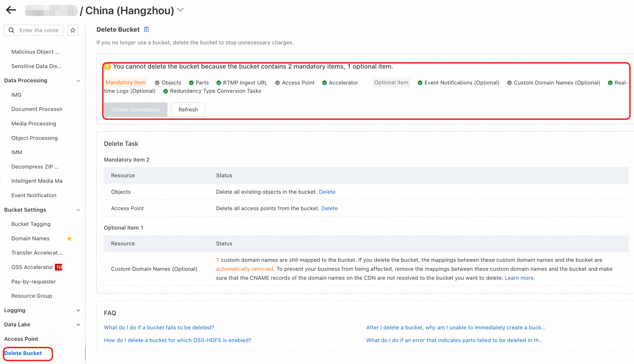Expand the Data Lake section
The height and width of the screenshot is (364, 634).
pos(78,325)
